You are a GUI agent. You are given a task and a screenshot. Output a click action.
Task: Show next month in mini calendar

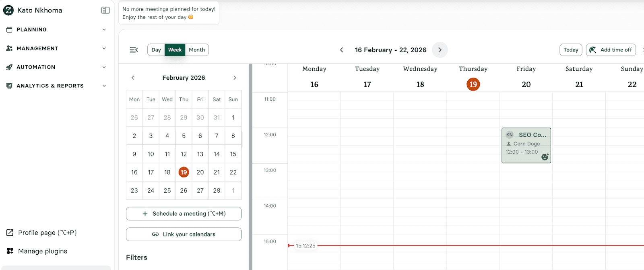tap(235, 78)
